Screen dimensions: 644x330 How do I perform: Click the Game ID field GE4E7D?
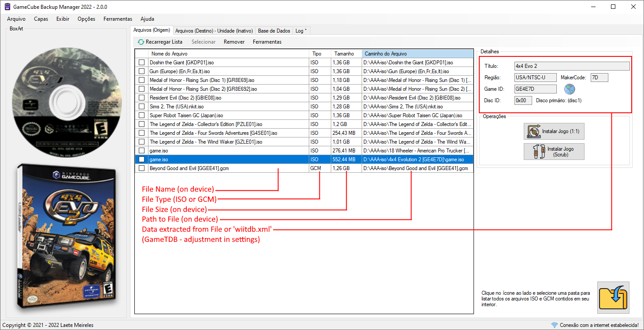tap(536, 89)
